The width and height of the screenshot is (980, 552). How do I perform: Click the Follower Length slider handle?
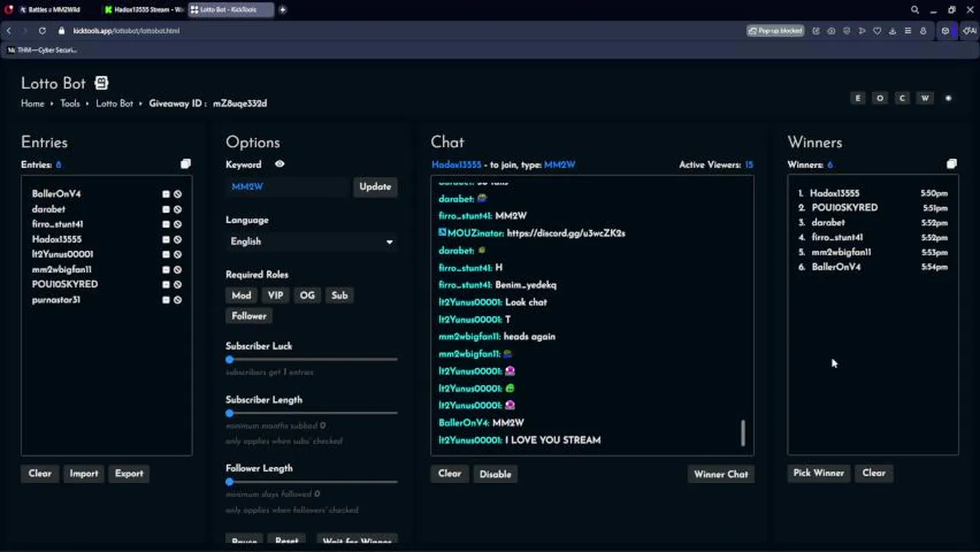(x=229, y=481)
